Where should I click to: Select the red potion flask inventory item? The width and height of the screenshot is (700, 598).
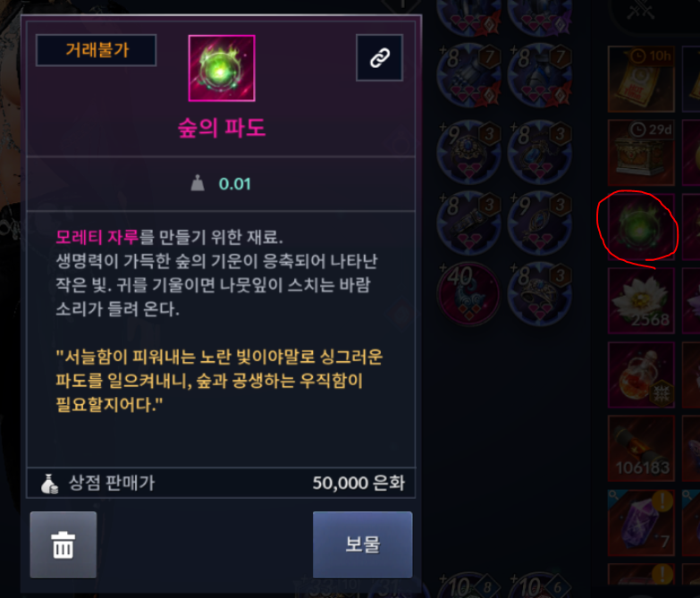click(x=641, y=375)
